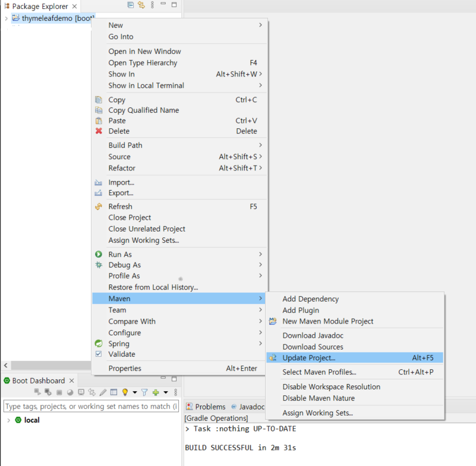Close the Package Explorer view
Image resolution: width=476 pixels, height=466 pixels.
[74, 6]
